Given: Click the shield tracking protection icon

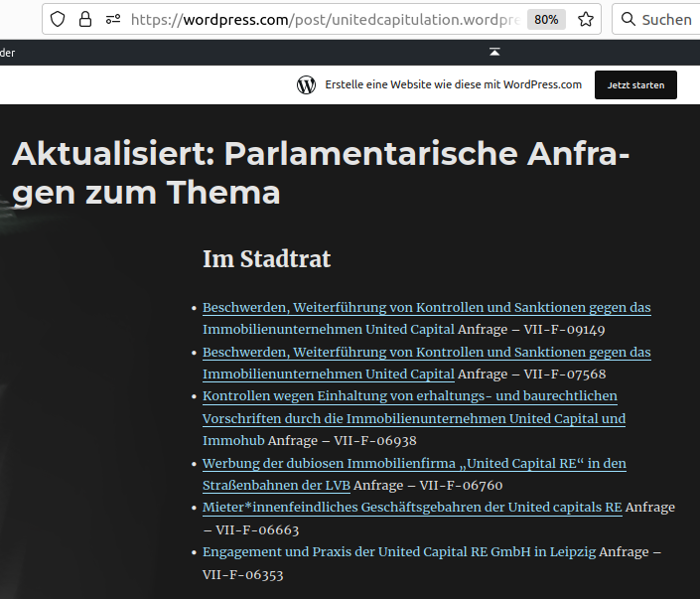Looking at the screenshot, I should coord(58,19).
